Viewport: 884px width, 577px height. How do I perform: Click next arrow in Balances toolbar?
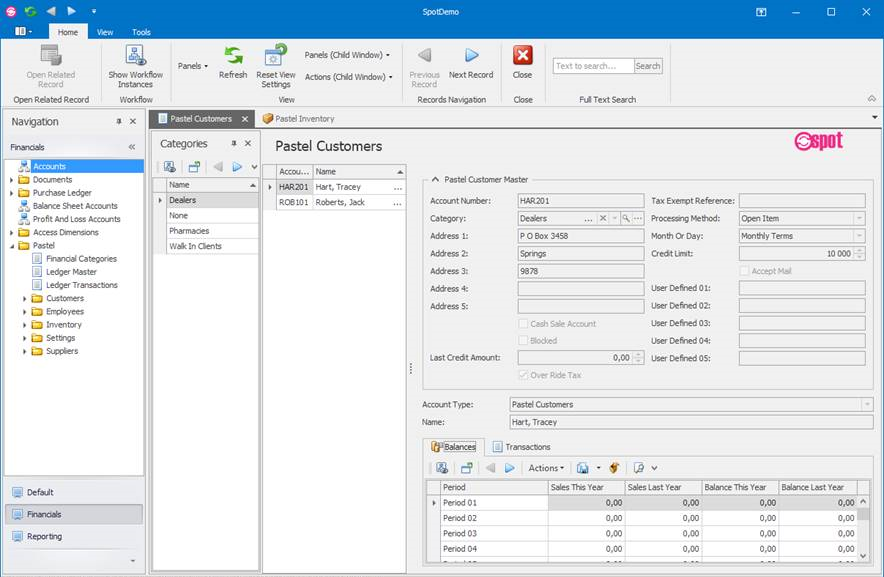tap(510, 468)
